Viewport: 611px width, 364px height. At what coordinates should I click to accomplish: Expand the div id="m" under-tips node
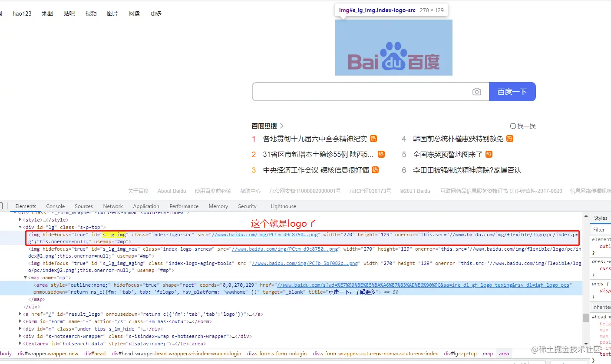click(x=20, y=329)
